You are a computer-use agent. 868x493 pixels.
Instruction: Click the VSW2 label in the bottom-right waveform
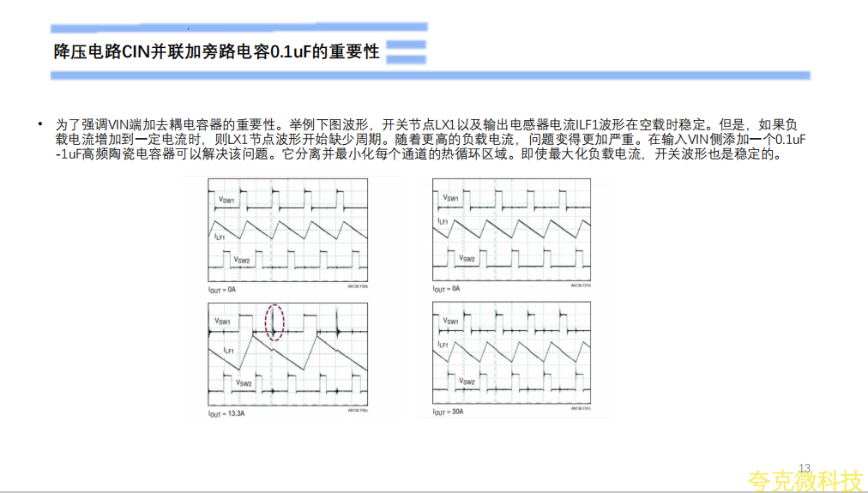click(x=467, y=382)
